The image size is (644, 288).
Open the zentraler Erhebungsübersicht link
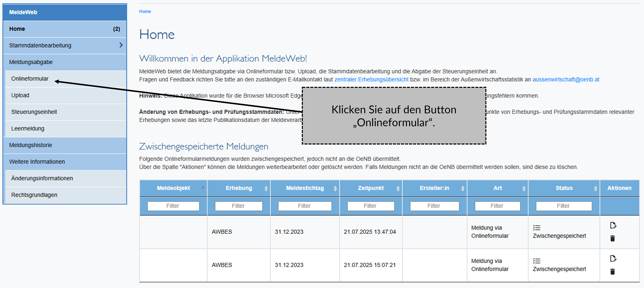click(371, 80)
